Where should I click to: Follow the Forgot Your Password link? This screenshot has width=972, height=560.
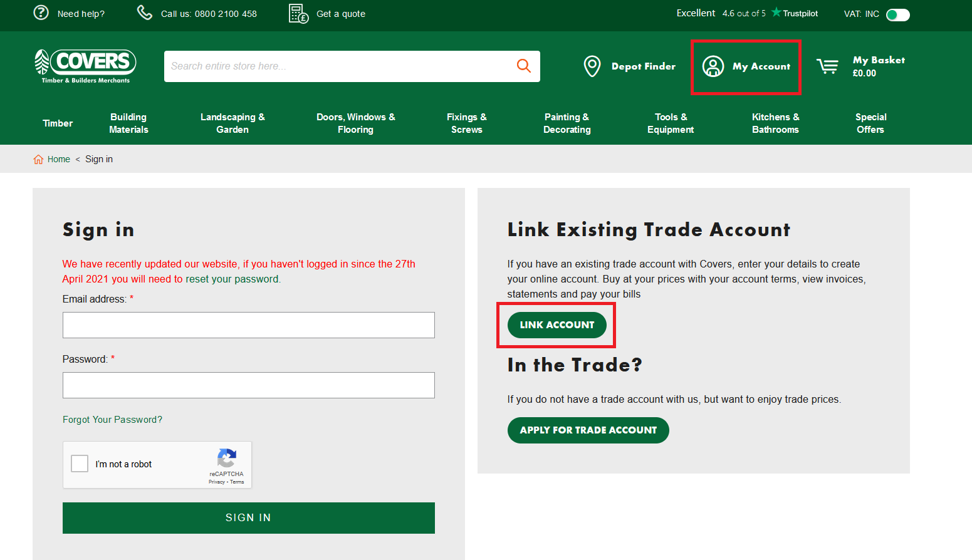(x=112, y=420)
